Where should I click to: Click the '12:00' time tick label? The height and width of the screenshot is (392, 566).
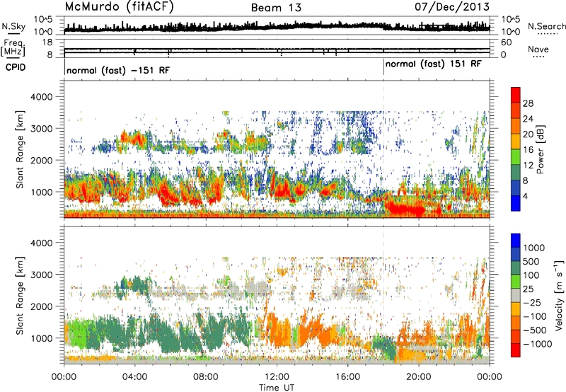coord(277,377)
